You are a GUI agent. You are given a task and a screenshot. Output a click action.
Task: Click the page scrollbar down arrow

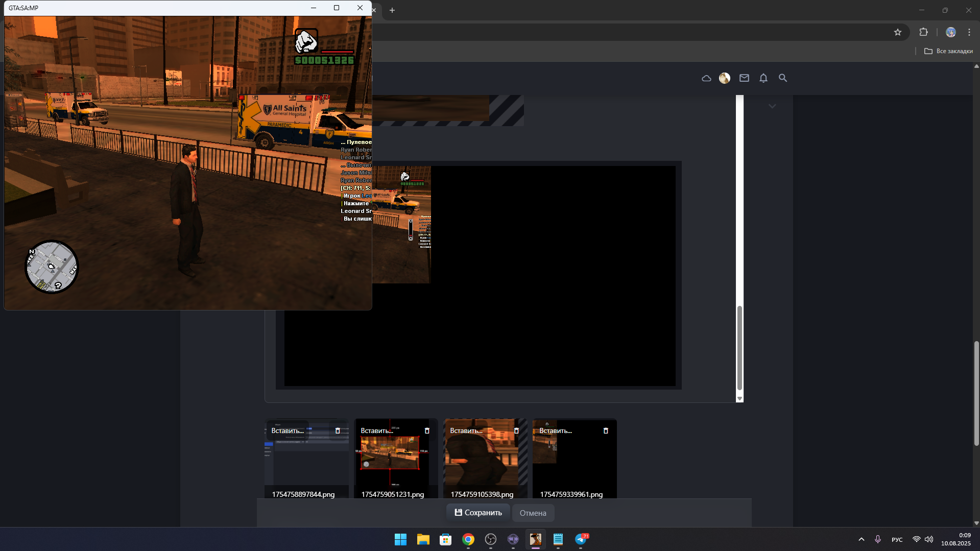pos(976,523)
